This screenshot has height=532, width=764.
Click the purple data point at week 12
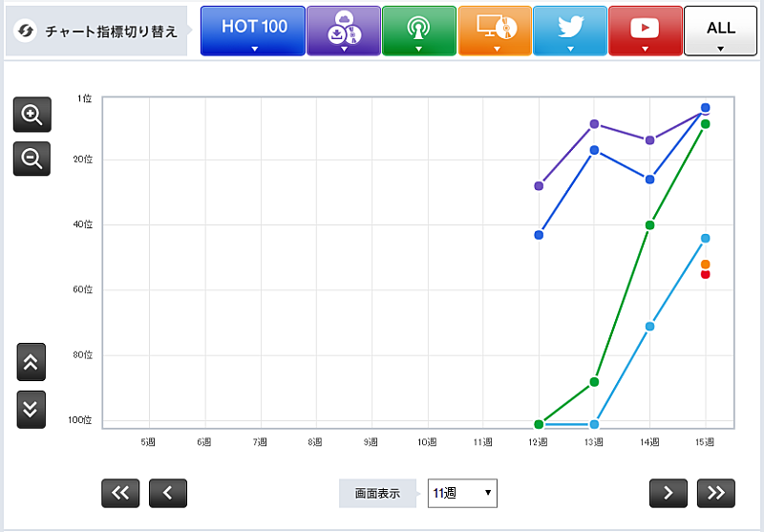coord(539,186)
